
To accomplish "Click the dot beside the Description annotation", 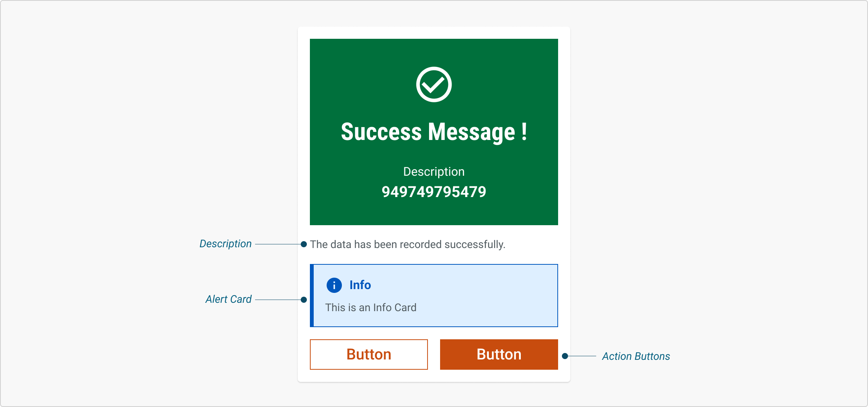I will (x=304, y=244).
